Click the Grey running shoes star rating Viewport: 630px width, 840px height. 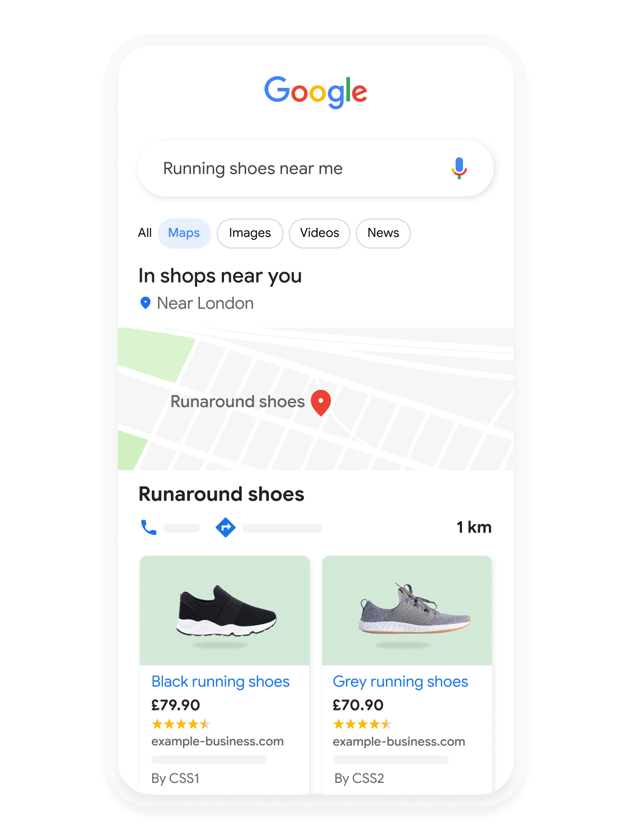(x=362, y=724)
